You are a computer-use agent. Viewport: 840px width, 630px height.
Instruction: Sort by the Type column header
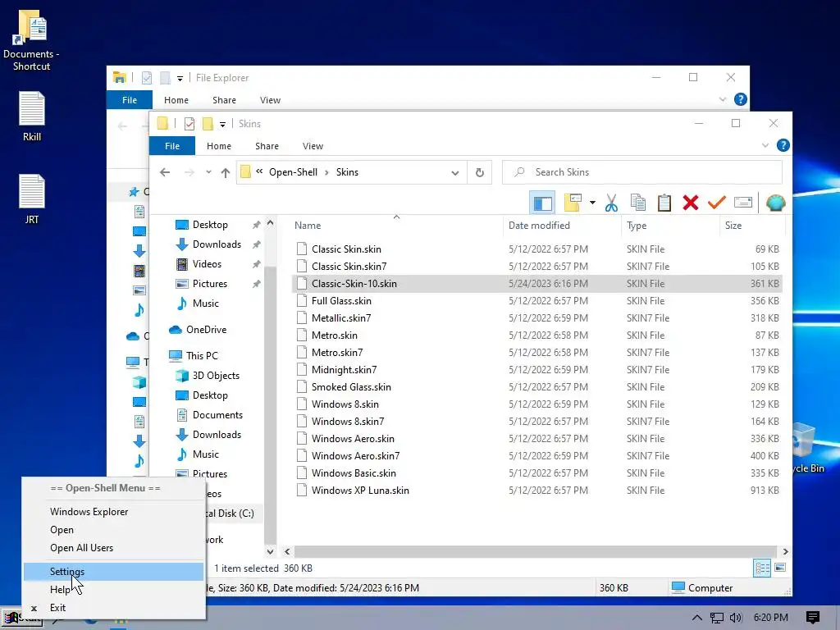click(670, 226)
